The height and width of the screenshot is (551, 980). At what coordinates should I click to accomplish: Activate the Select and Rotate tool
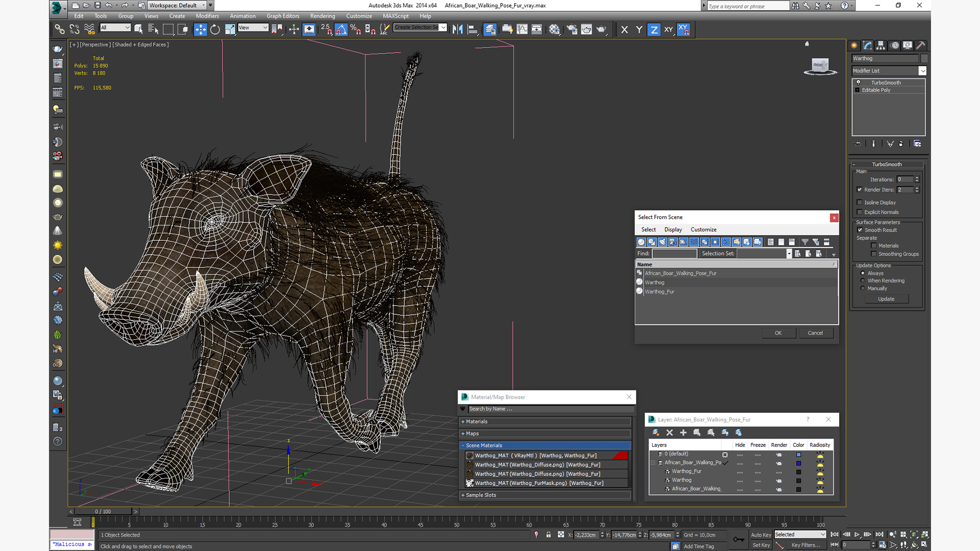point(215,30)
